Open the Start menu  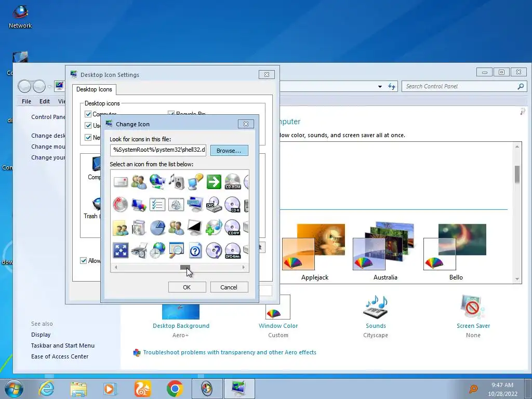tap(14, 389)
